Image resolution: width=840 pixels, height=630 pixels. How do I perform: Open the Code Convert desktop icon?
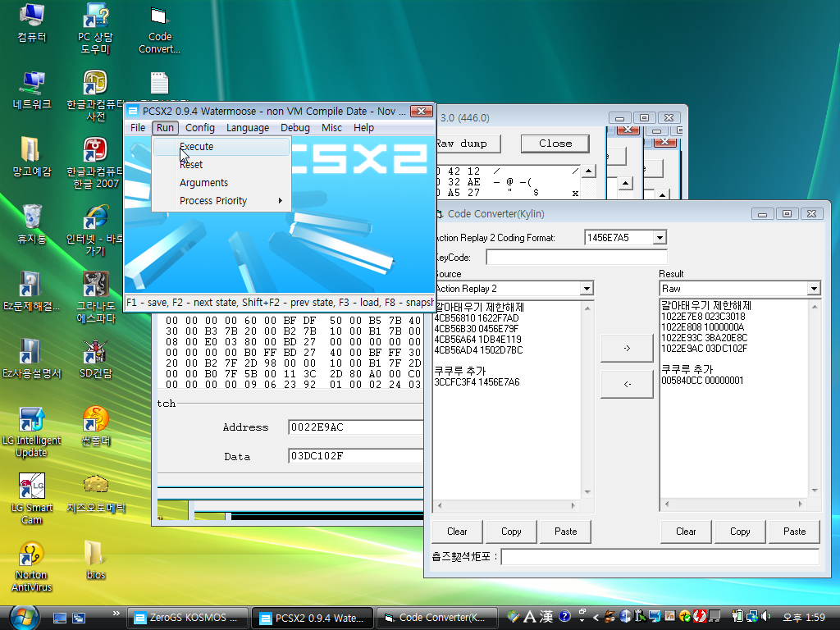tap(160, 29)
